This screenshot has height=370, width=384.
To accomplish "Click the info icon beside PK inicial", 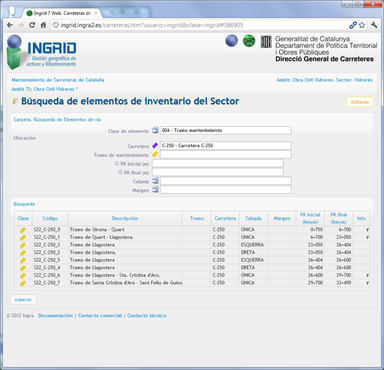I will [x=116, y=164].
